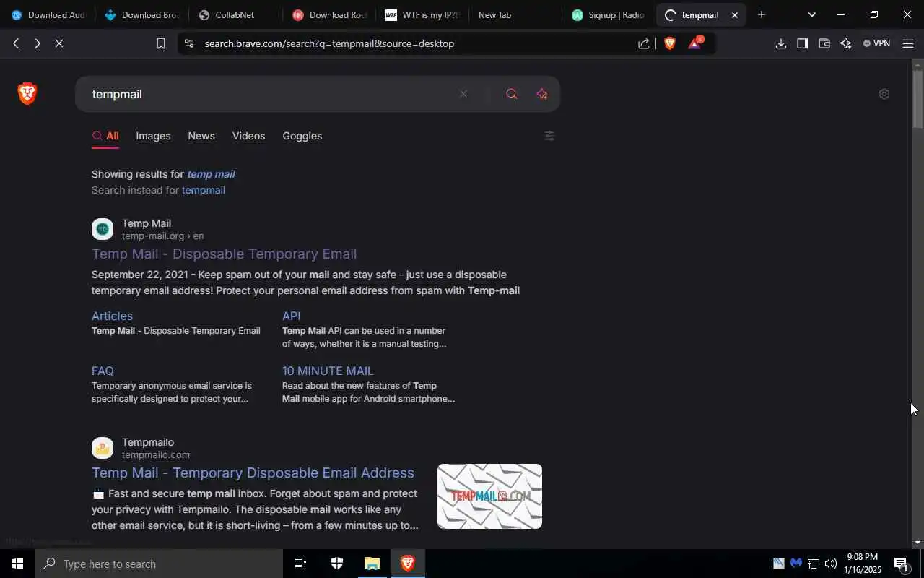
Task: Open the Leo AI assistant icon
Action: tap(846, 43)
